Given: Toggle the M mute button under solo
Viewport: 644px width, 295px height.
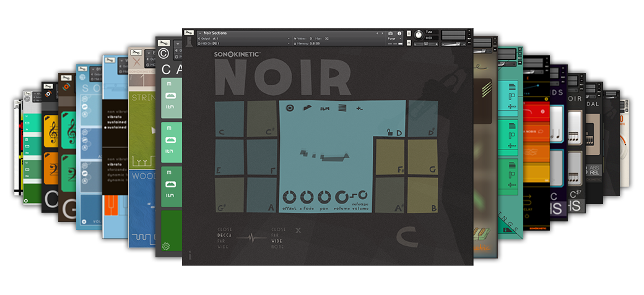Looking at the screenshot, I should (x=409, y=43).
